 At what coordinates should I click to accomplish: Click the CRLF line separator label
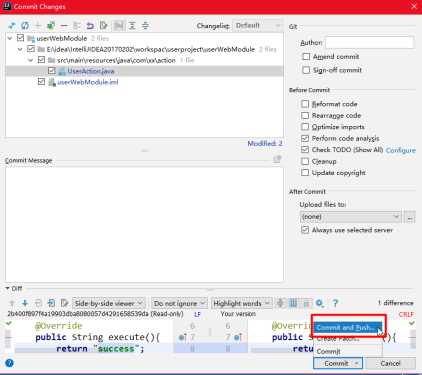click(406, 314)
